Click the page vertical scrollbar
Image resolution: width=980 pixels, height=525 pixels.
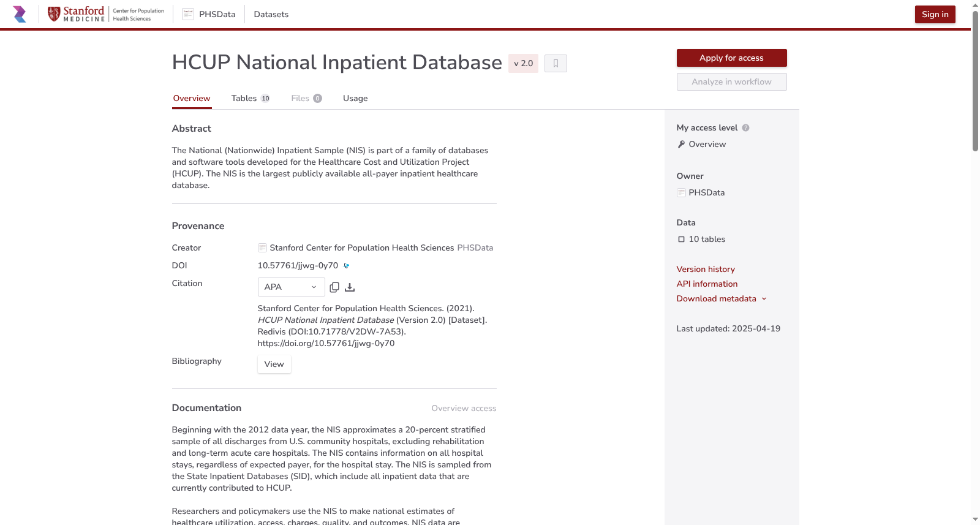pyautogui.click(x=975, y=80)
